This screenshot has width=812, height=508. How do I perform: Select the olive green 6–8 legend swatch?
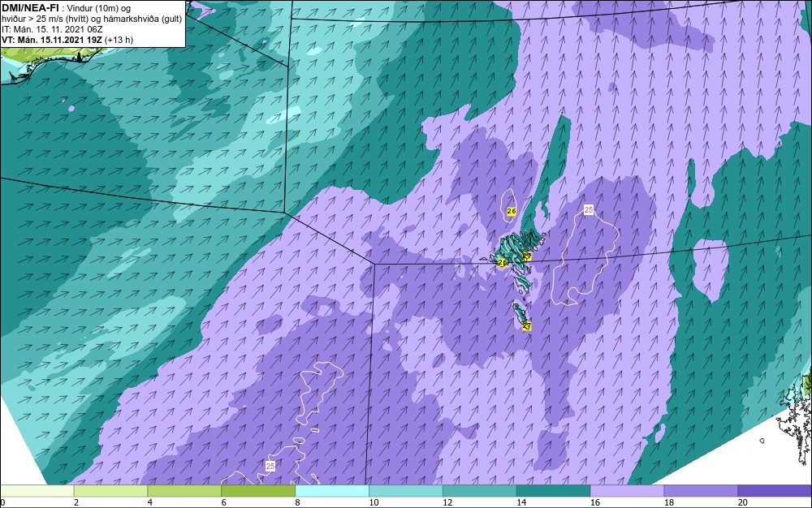coord(258,491)
